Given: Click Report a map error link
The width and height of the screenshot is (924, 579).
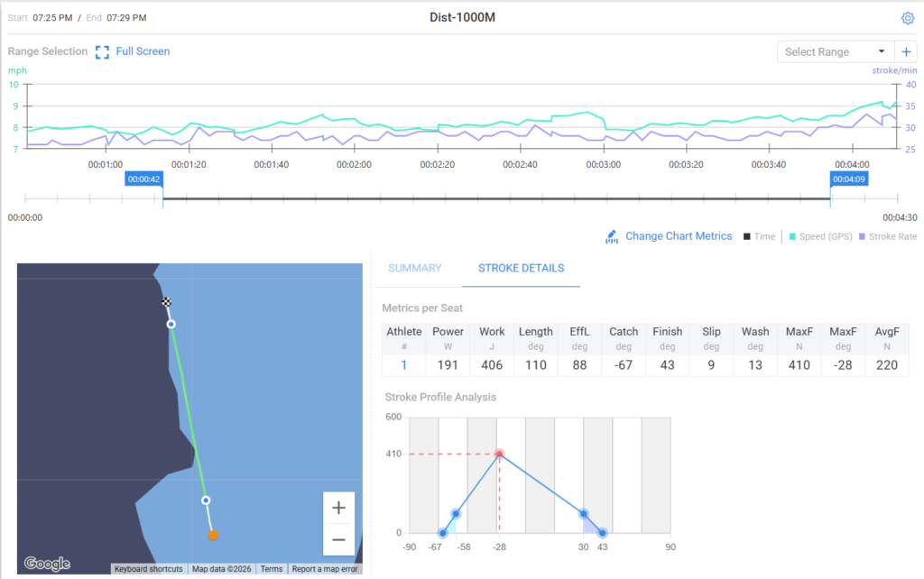Looking at the screenshot, I should (x=325, y=569).
